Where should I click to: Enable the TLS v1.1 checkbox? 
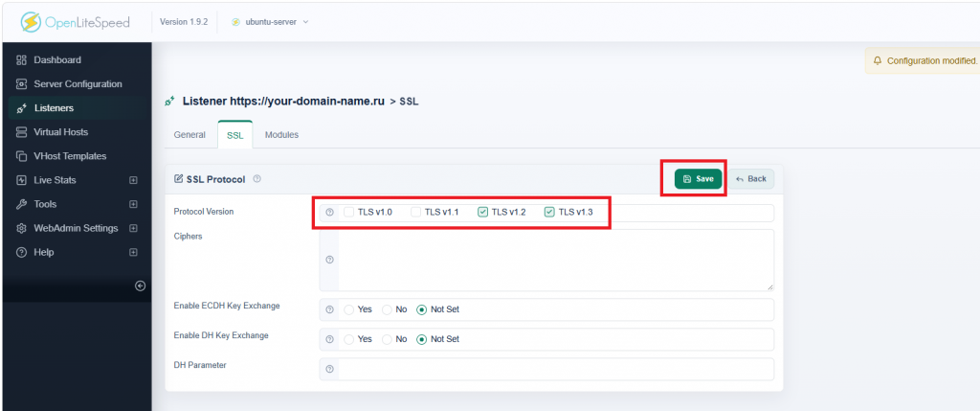pyautogui.click(x=415, y=212)
